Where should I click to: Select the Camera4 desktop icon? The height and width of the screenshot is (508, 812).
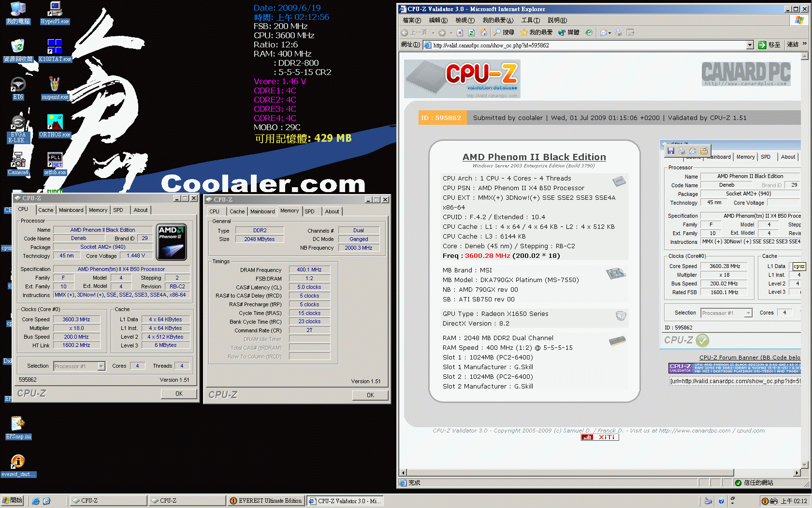[x=18, y=164]
